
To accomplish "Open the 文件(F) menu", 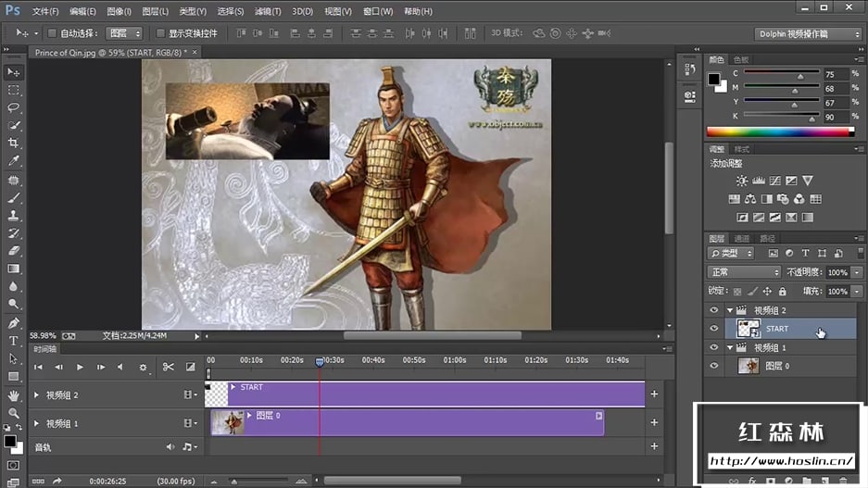I will pos(45,11).
